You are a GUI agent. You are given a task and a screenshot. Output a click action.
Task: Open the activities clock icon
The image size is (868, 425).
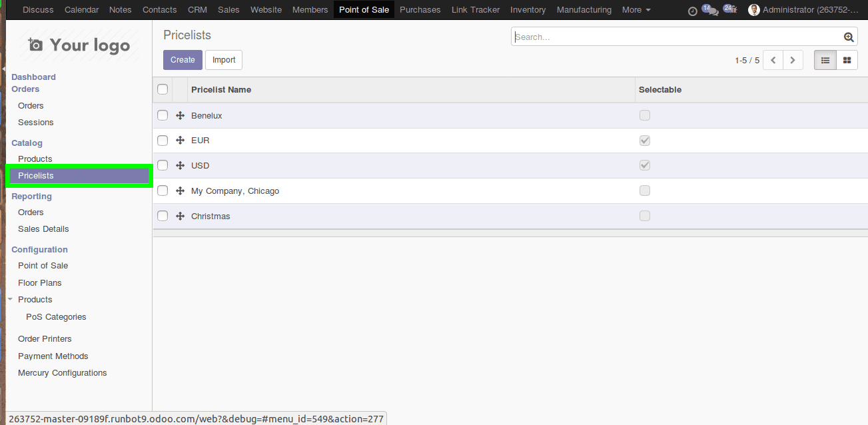692,11
